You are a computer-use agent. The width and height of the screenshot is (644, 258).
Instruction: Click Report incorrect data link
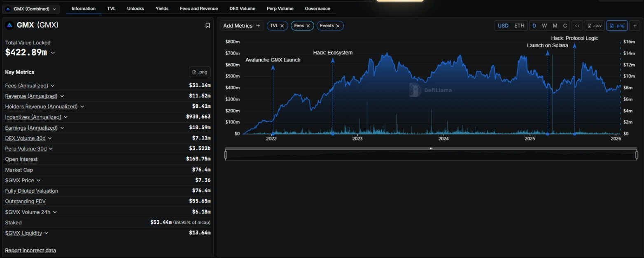click(30, 250)
